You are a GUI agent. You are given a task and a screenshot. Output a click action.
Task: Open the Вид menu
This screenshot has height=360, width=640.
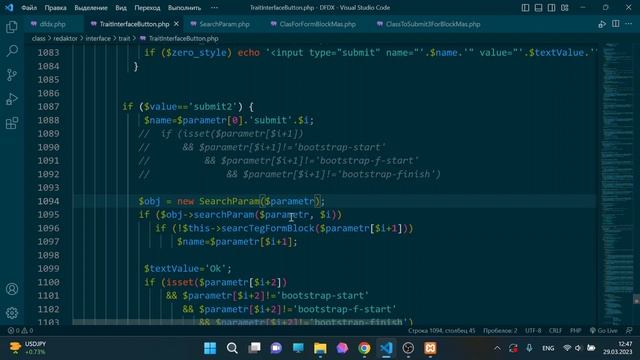pyautogui.click(x=121, y=7)
